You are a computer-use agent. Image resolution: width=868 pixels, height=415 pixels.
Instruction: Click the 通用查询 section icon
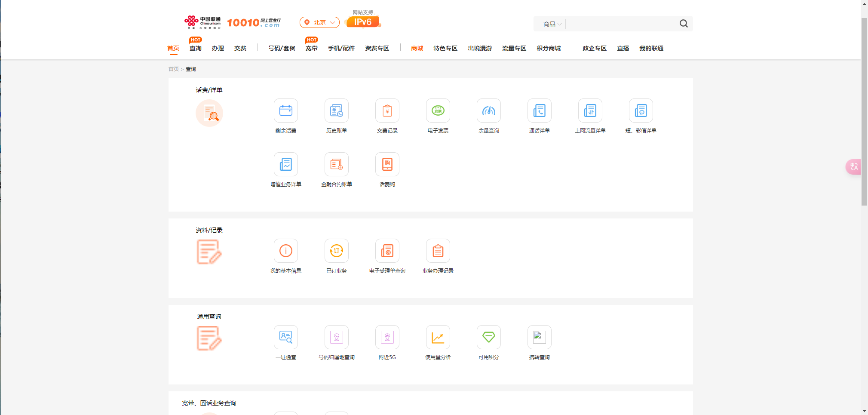209,338
